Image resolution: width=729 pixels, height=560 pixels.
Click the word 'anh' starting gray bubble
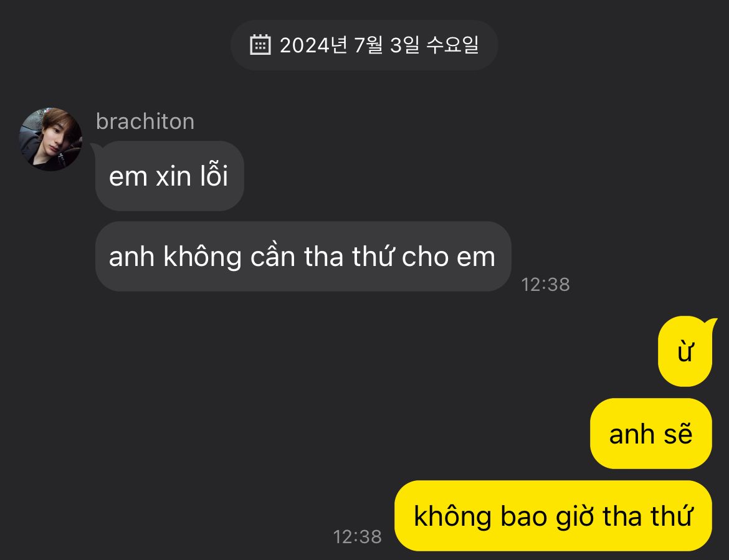tap(131, 257)
